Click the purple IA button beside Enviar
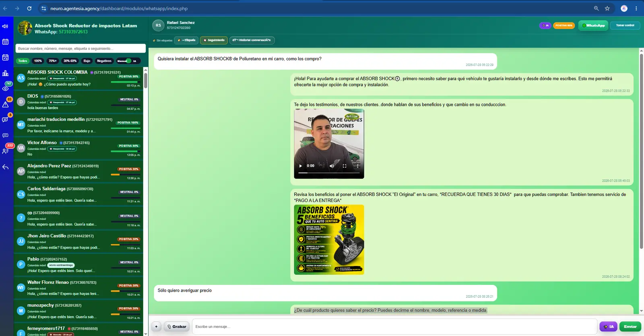This screenshot has height=336, width=644. click(609, 327)
